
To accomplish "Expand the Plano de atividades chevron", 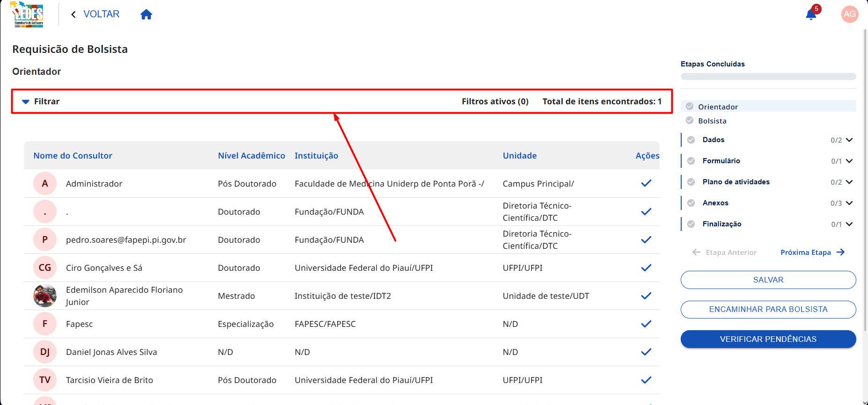I will [x=849, y=182].
